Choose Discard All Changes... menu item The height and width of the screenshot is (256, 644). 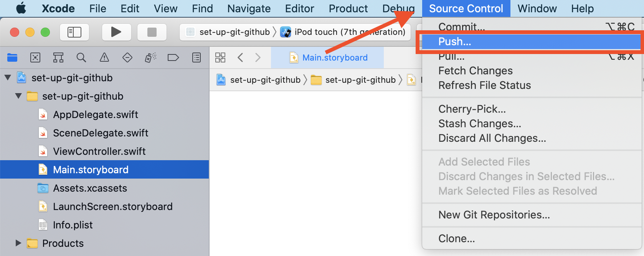[532, 138]
